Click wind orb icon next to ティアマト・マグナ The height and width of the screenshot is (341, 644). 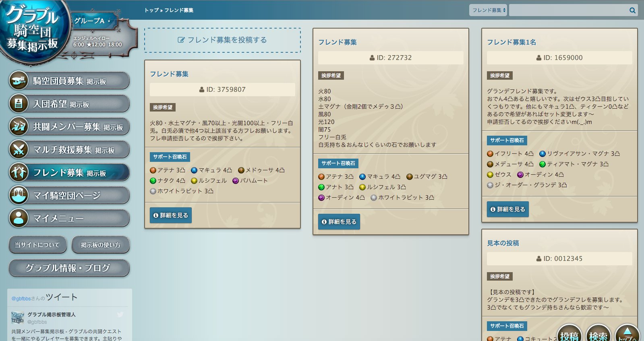(543, 164)
